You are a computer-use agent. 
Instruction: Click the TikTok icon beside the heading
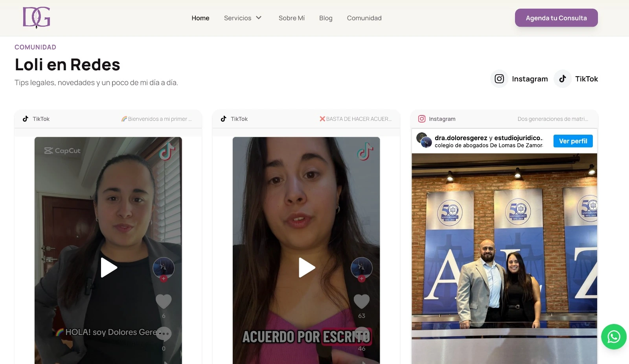(x=563, y=79)
